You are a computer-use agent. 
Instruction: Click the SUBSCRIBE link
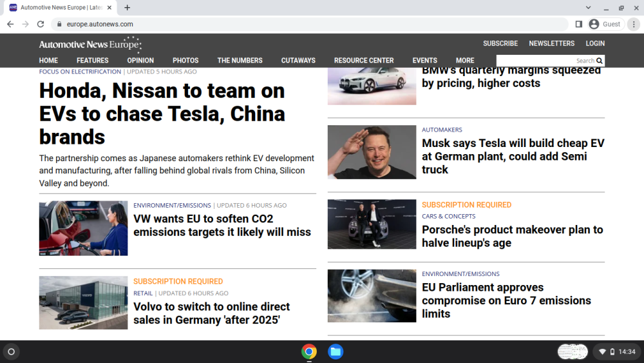(500, 44)
